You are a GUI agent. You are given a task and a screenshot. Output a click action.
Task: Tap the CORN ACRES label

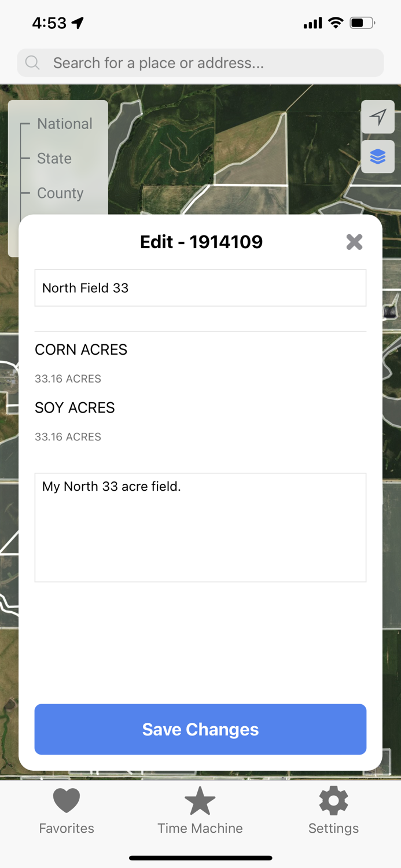(81, 350)
